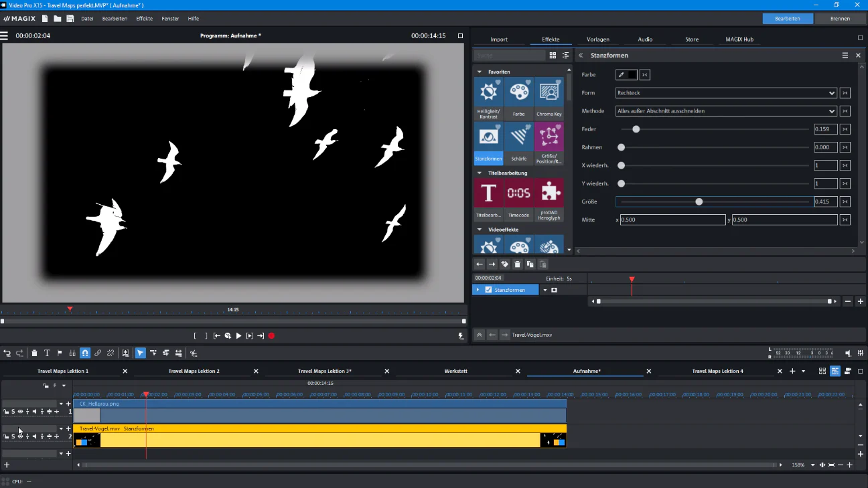
Task: Collapse the Videoeffekte section
Action: coord(480,230)
